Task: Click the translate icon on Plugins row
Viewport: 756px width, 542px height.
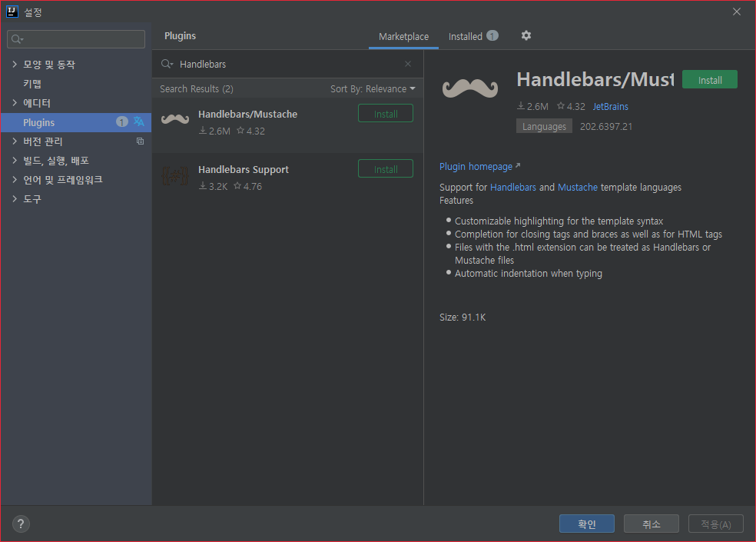Action: coord(139,121)
